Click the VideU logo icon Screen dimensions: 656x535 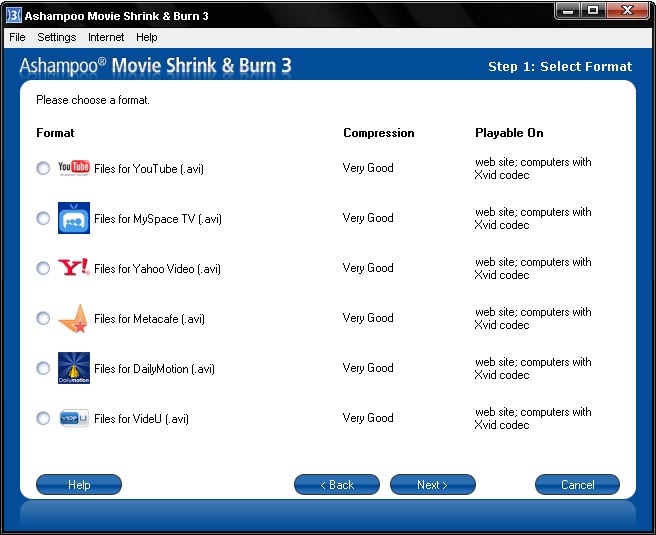coord(74,418)
